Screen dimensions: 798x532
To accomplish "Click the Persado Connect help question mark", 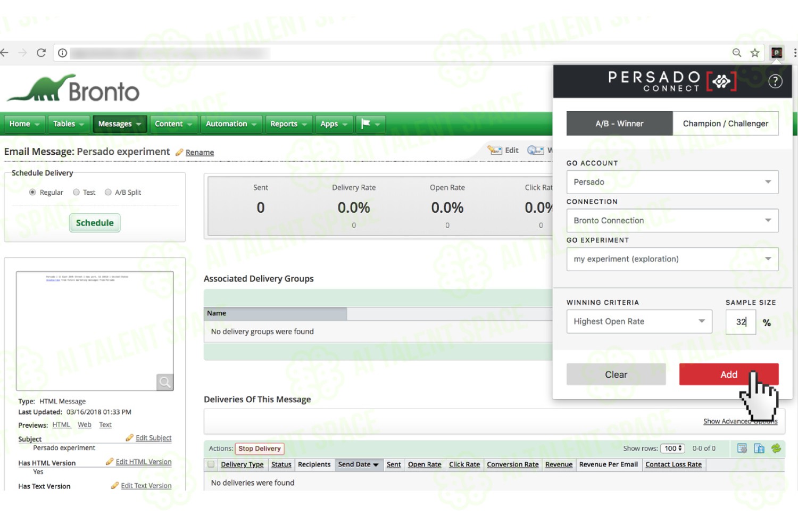I will 775,81.
